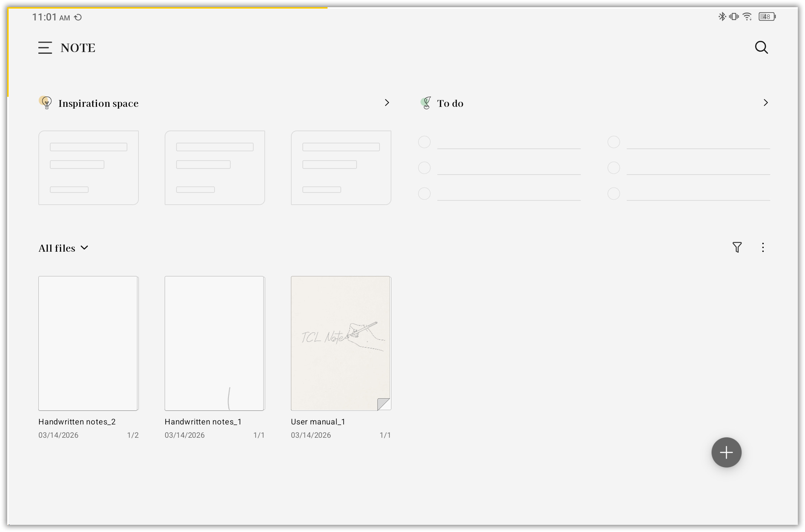The height and width of the screenshot is (532, 805).
Task: Check the bottom to-do circle in left column
Action: 424,194
